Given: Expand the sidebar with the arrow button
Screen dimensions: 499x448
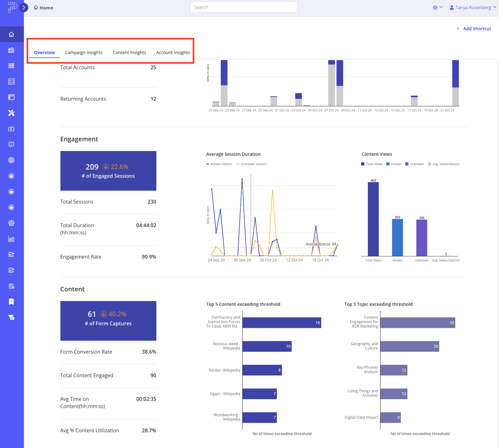Looking at the screenshot, I should tap(24, 8).
